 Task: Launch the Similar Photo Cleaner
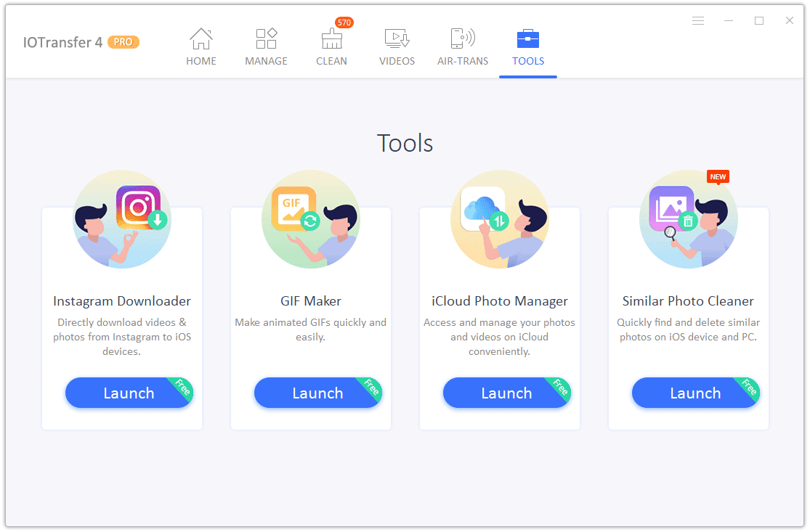click(x=695, y=393)
